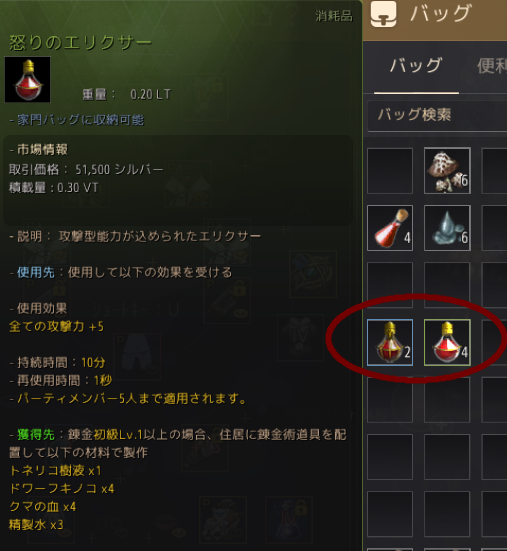The height and width of the screenshot is (551, 507).
Task: Focus the バッグ検索 search field
Action: click(x=437, y=115)
